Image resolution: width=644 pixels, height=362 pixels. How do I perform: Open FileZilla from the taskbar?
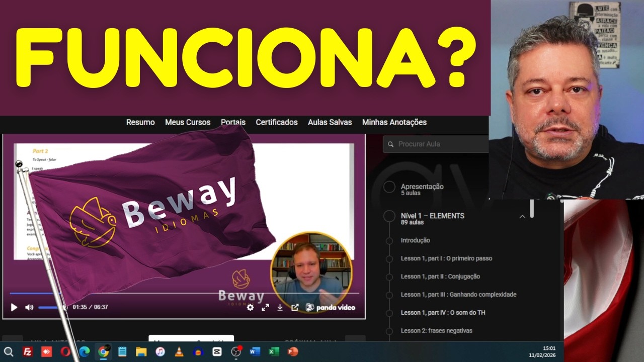point(28,351)
